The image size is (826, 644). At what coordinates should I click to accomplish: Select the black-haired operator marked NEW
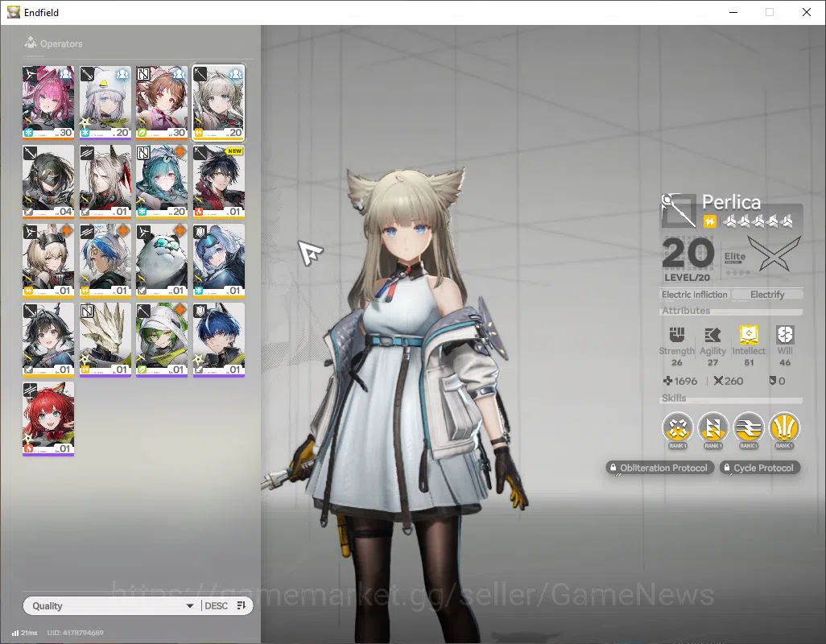point(219,182)
